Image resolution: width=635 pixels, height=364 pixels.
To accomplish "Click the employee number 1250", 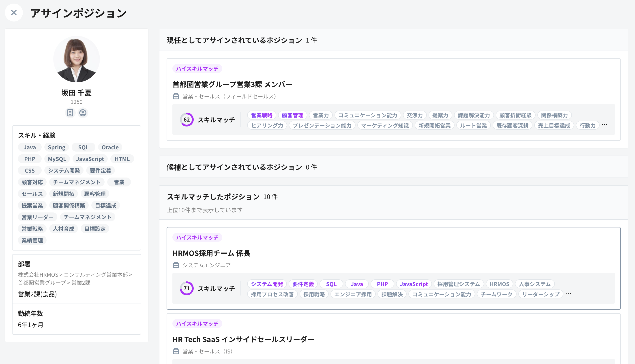I will coord(77,102).
